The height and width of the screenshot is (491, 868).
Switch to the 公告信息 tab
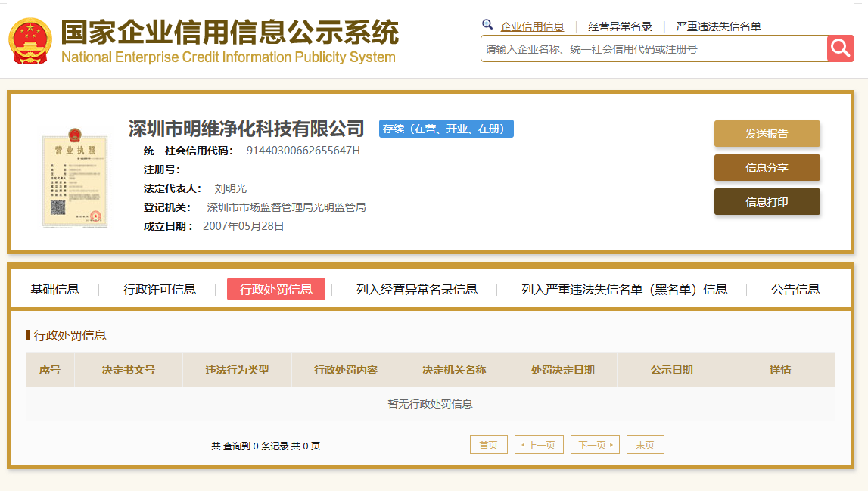tap(795, 290)
